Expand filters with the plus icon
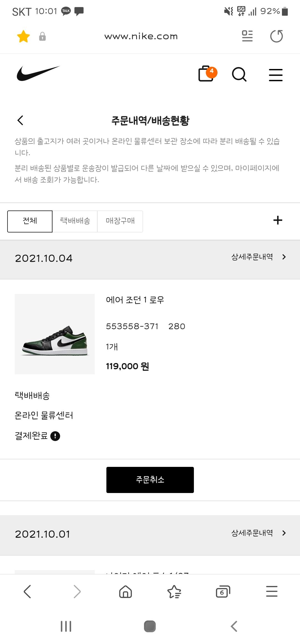 (x=278, y=220)
